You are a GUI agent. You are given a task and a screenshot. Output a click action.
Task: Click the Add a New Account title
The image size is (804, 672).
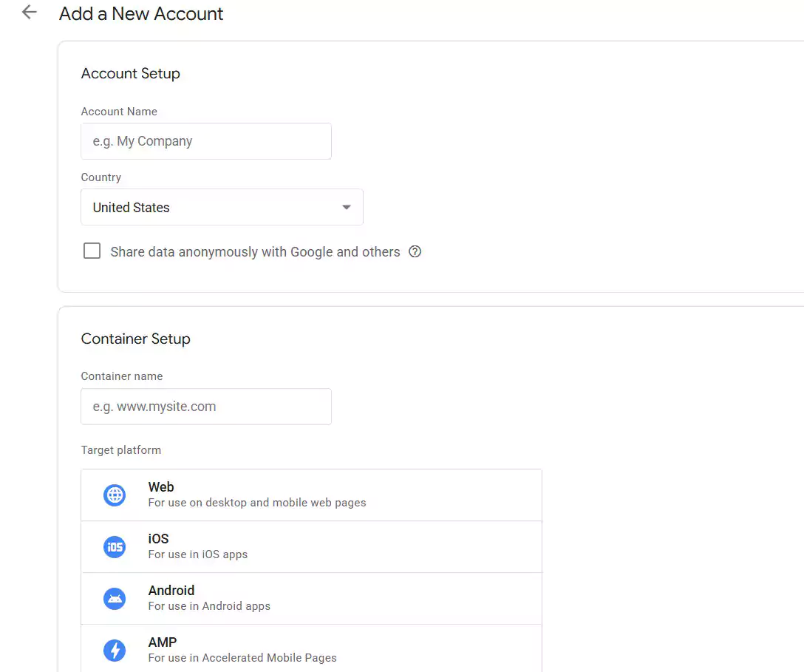[x=141, y=14]
